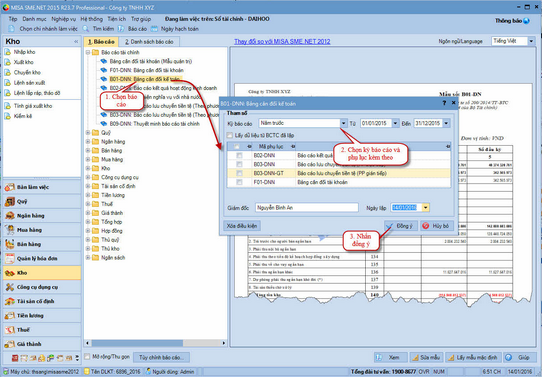Click the Hủy bỏ button
The width and height of the screenshot is (542, 377).
click(437, 226)
